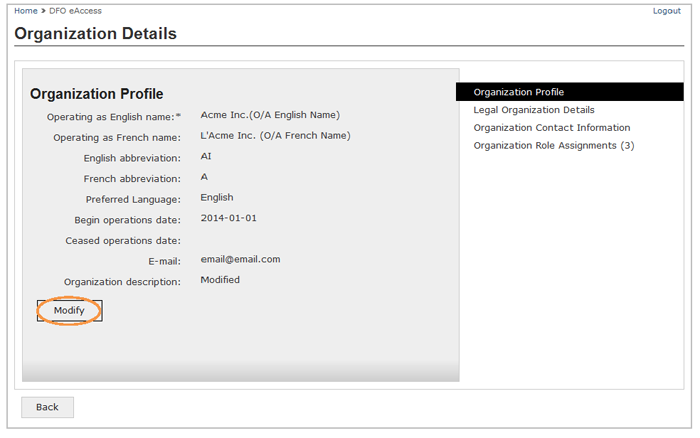Image resolution: width=700 pixels, height=438 pixels.
Task: Click the Modify button
Action: [x=70, y=311]
